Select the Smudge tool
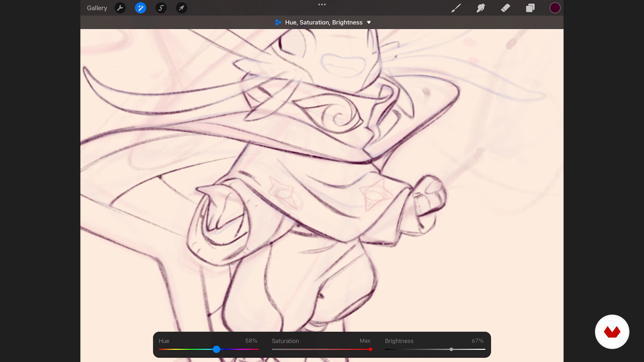644x362 pixels. [x=480, y=8]
